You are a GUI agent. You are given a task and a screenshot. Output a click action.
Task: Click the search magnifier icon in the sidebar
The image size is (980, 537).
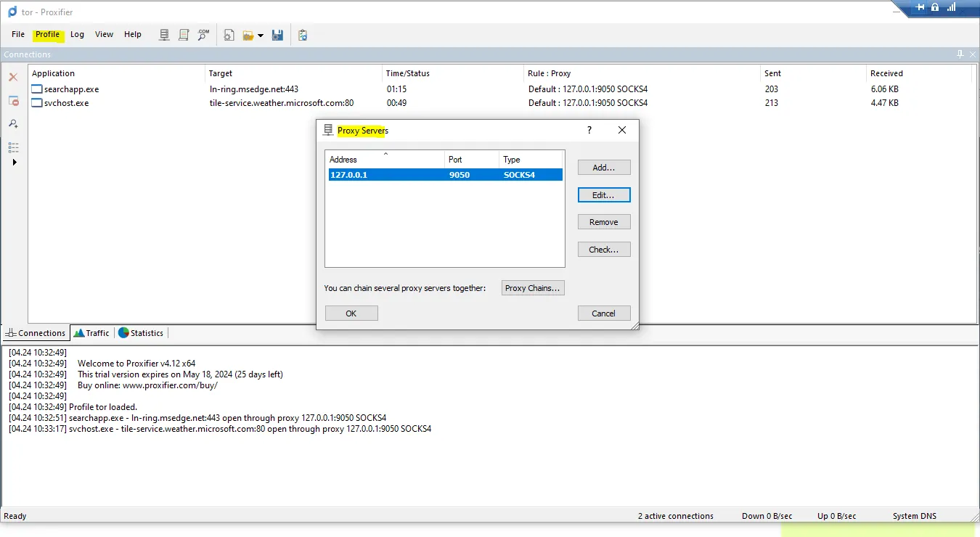12,123
